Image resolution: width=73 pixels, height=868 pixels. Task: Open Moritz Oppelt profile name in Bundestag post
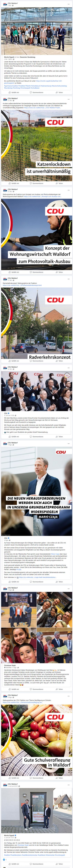click(x=9, y=57)
